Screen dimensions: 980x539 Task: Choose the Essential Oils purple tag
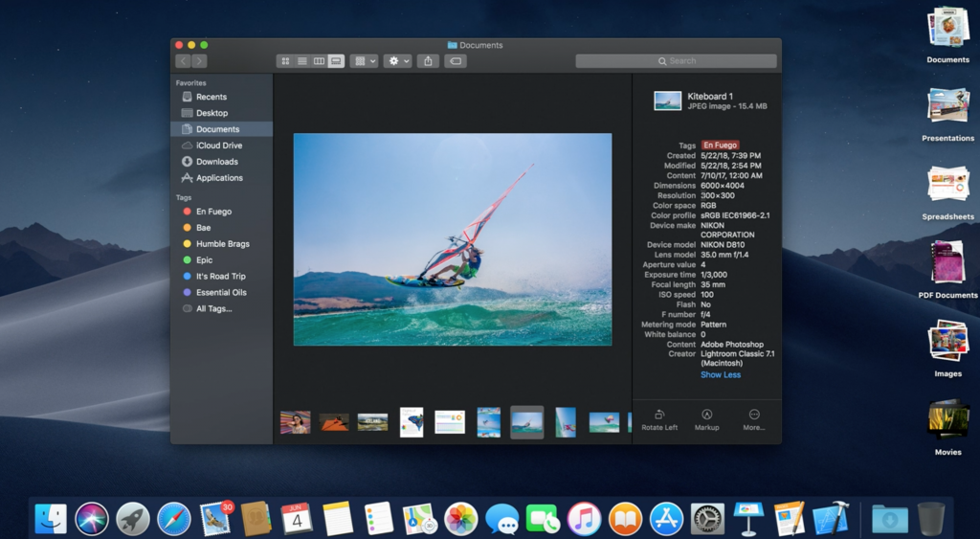coord(220,293)
